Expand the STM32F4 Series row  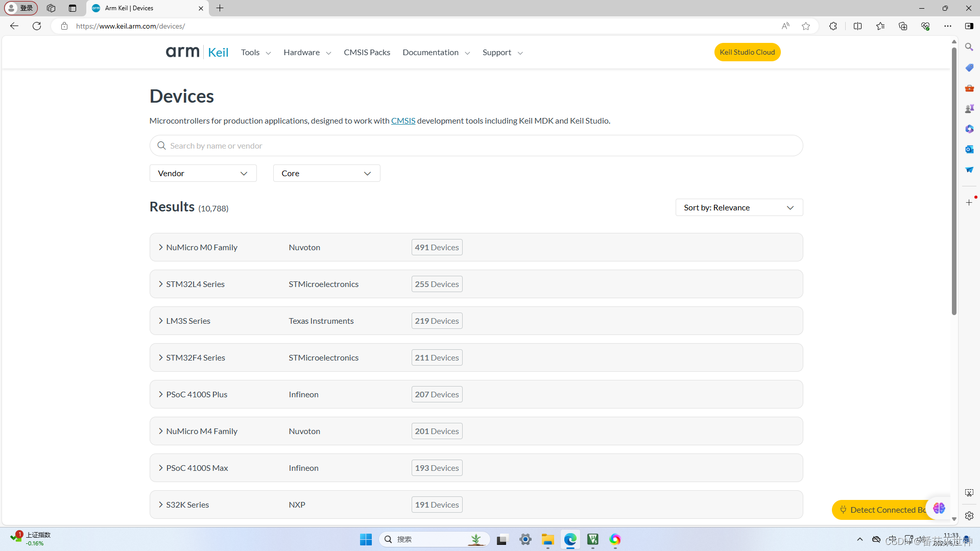pyautogui.click(x=476, y=357)
